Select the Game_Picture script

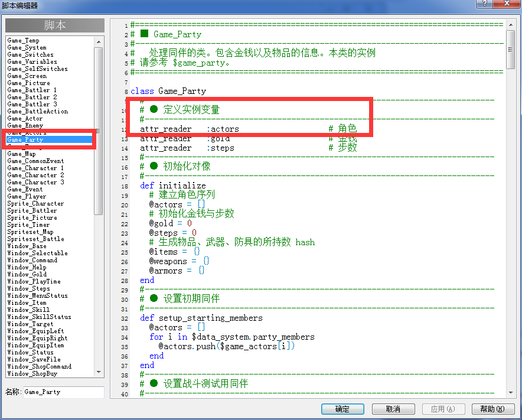(x=28, y=83)
